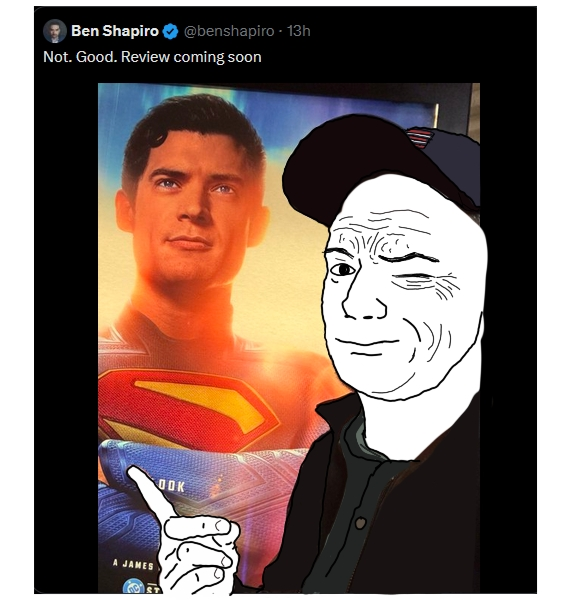The height and width of the screenshot is (600, 572).
Task: Open Ben Shapiro's profile avatar picture
Action: [x=55, y=31]
